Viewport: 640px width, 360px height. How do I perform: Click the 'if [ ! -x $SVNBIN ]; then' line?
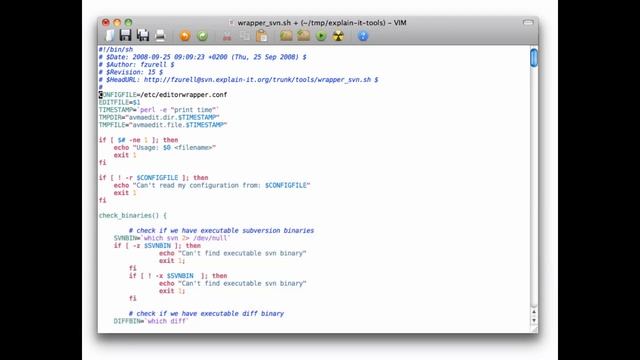pyautogui.click(x=178, y=276)
